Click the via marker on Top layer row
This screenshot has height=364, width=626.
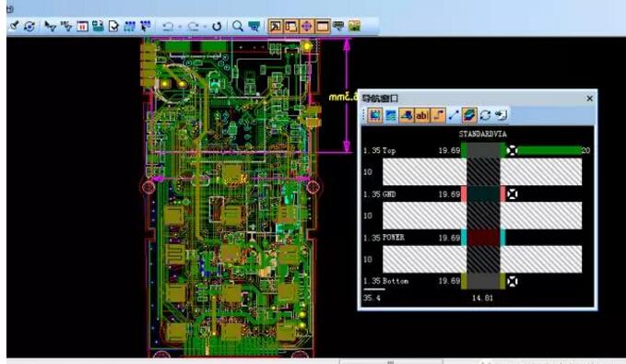512,150
